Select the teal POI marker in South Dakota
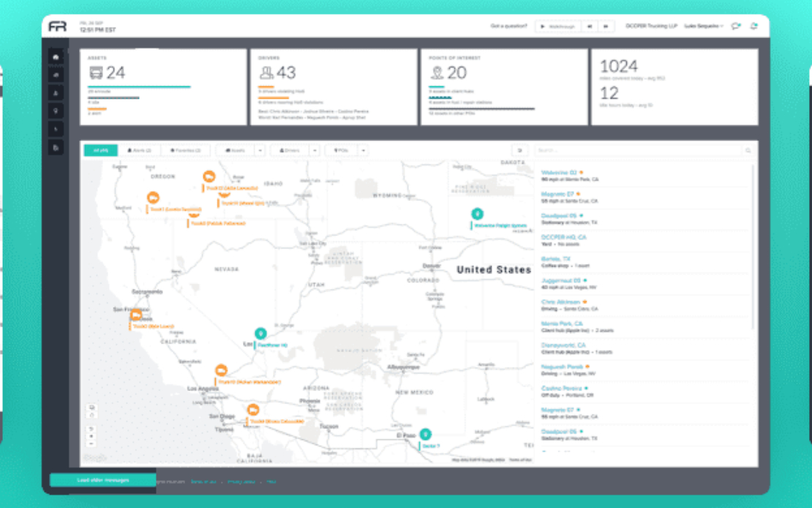This screenshot has height=508, width=812. [477, 213]
